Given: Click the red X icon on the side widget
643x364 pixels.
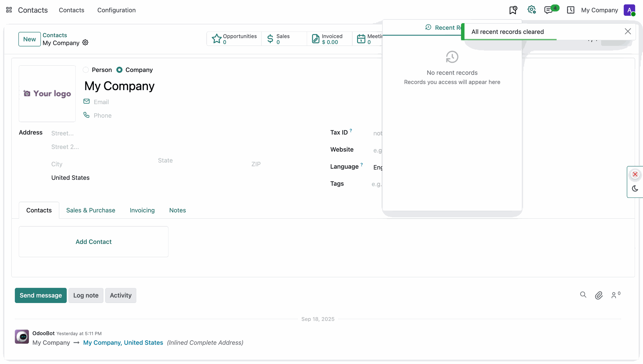Looking at the screenshot, I should (635, 174).
